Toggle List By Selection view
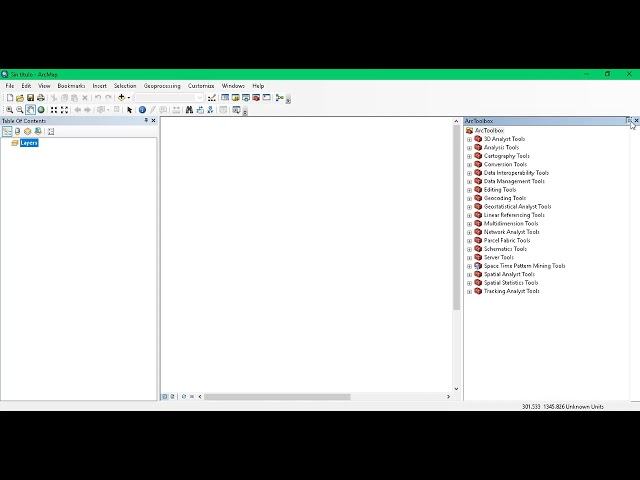Viewport: 640px width, 480px height. [x=38, y=131]
